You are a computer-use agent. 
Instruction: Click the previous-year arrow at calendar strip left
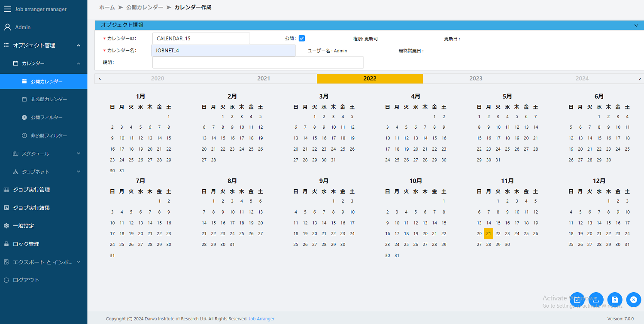pos(100,79)
